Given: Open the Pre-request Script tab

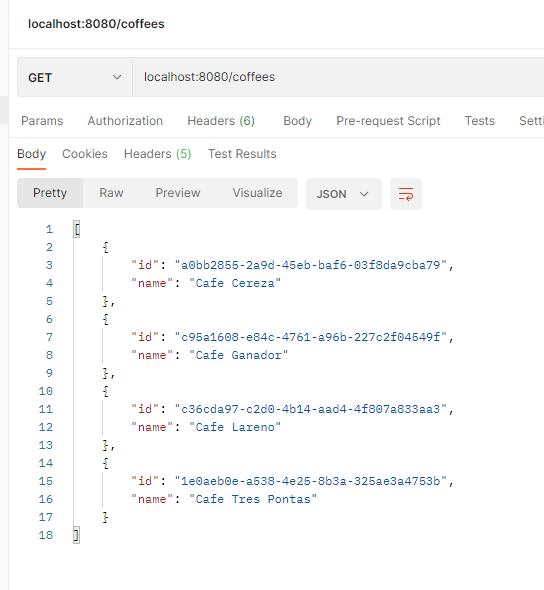Looking at the screenshot, I should (388, 121).
